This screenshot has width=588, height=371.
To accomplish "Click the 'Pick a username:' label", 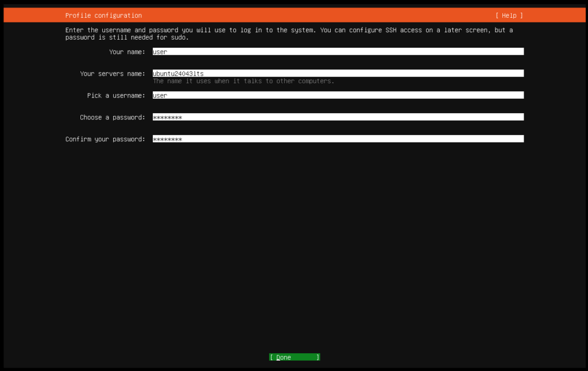I will coord(116,95).
